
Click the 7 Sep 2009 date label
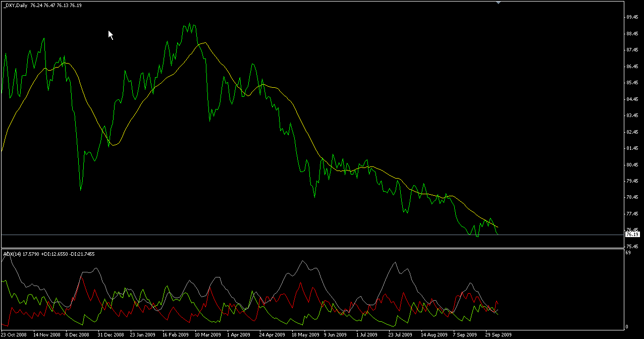(x=465, y=334)
